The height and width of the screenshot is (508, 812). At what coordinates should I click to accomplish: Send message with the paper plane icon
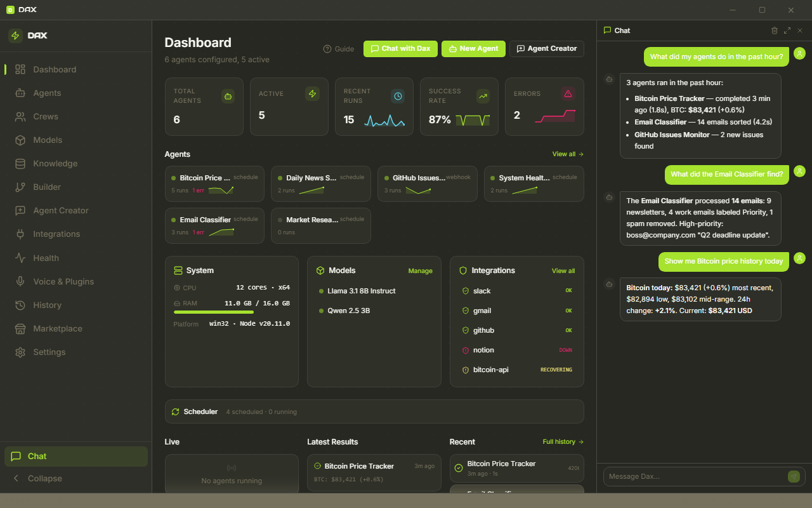pos(794,476)
